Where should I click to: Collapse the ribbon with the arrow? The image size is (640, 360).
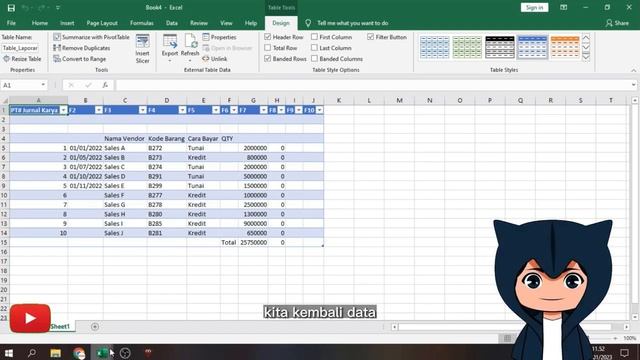click(x=633, y=71)
